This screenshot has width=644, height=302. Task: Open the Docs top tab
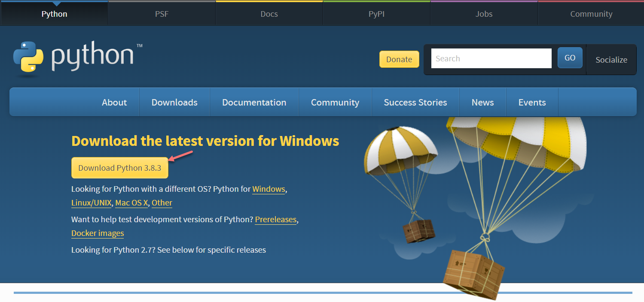pyautogui.click(x=269, y=14)
